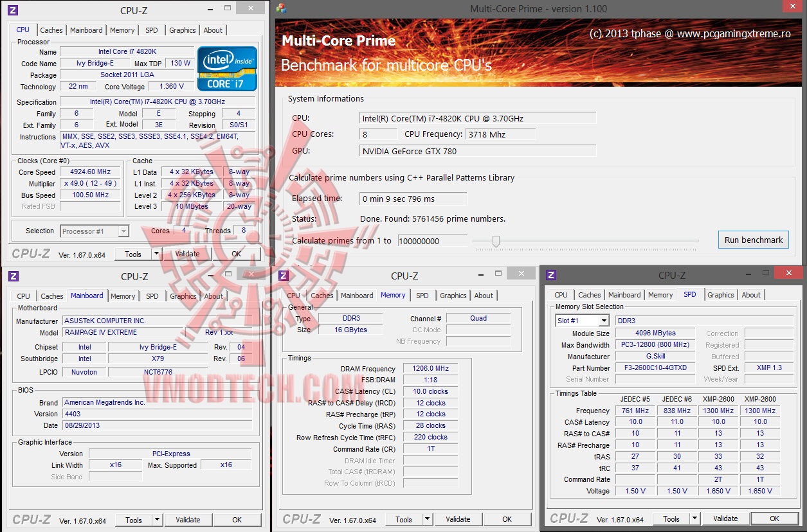Click the DRAM Frequency 1206.0 MHz value
This screenshot has width=807, height=532.
click(x=430, y=369)
